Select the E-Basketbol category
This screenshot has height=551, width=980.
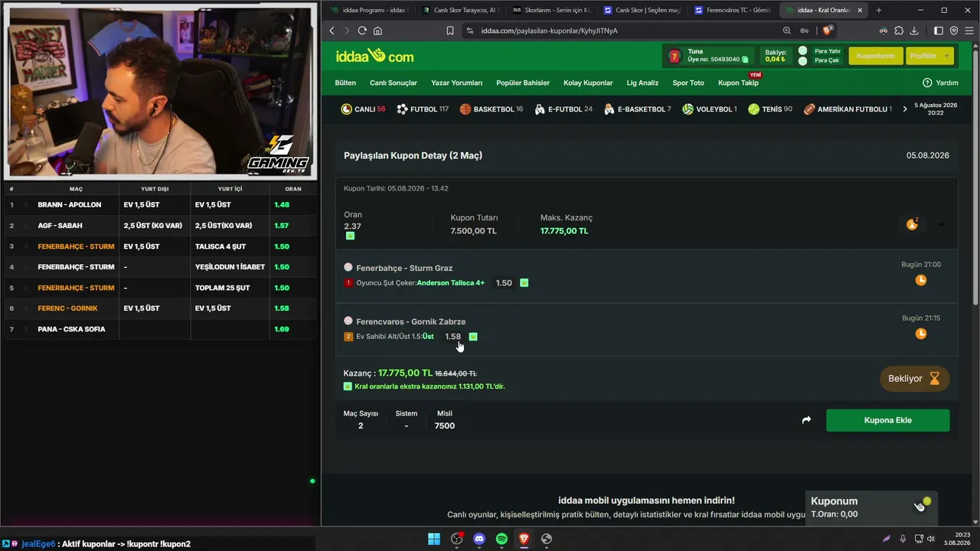(x=638, y=109)
